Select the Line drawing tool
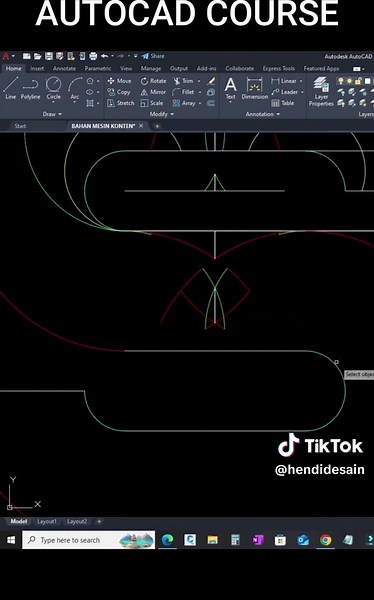The image size is (374, 600). tap(11, 88)
